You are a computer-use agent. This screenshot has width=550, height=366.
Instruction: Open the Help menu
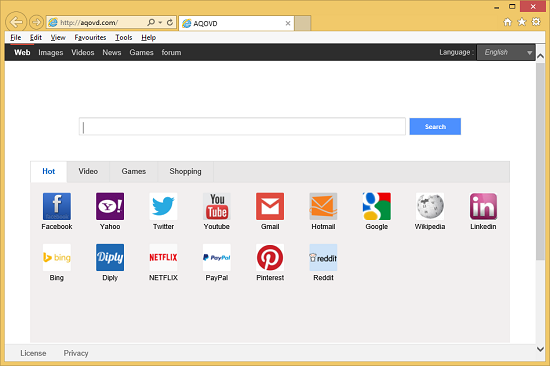[148, 38]
